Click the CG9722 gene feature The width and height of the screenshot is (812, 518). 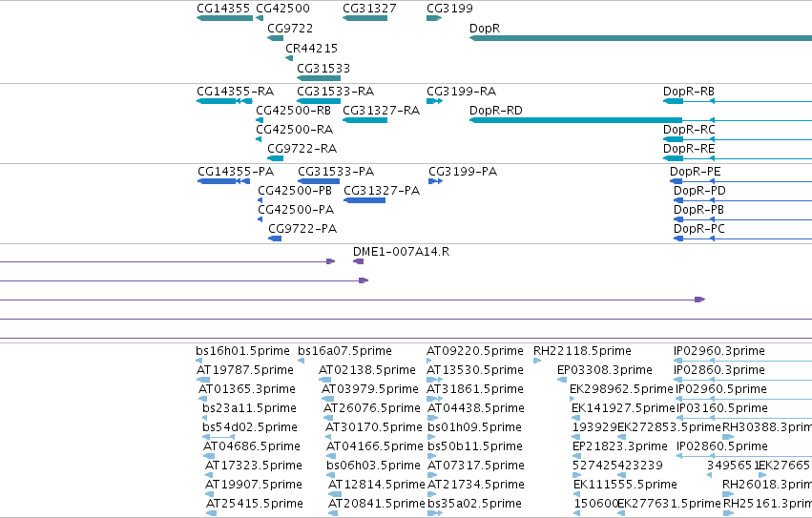click(x=276, y=38)
